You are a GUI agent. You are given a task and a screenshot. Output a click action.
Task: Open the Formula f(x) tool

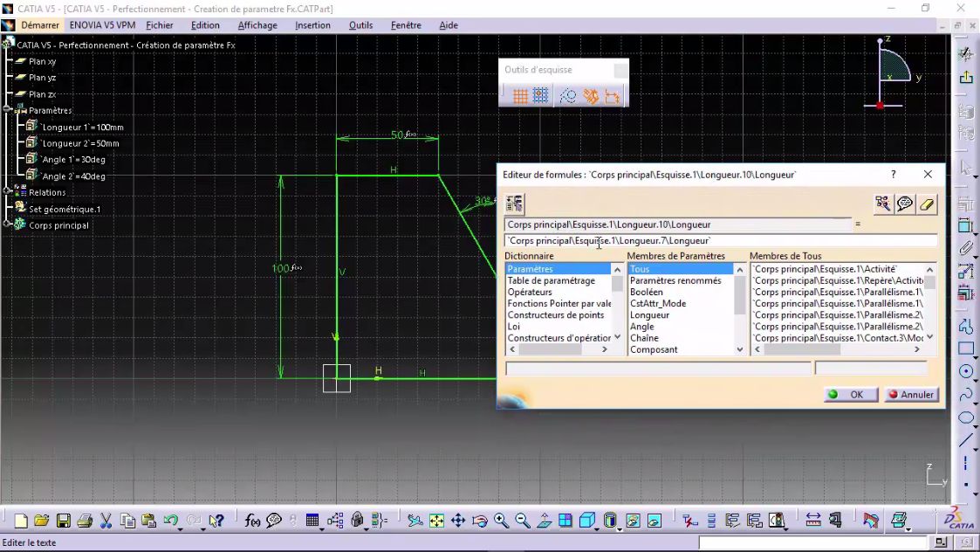(x=252, y=521)
